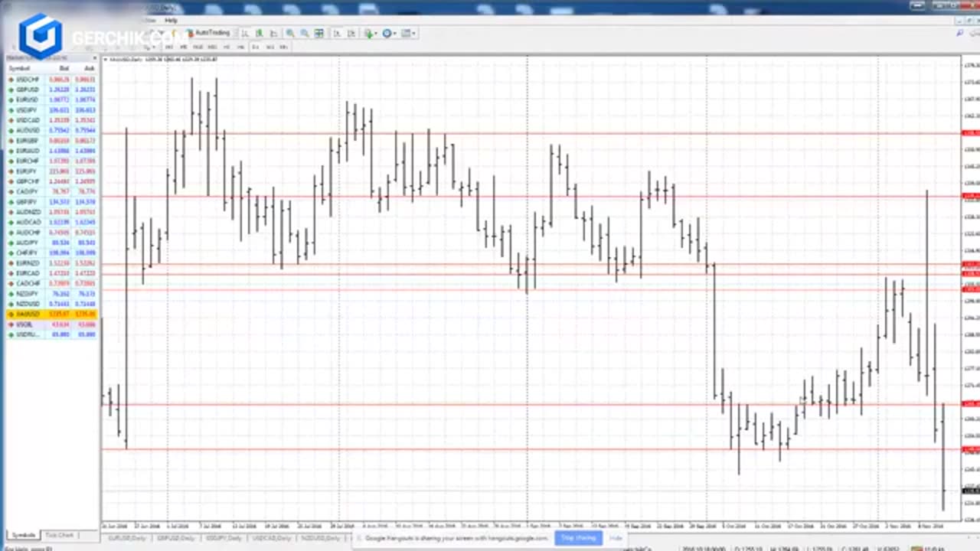Screen dimensions: 980x551
Task: Switch timeframe to H1
Action: click(x=227, y=47)
